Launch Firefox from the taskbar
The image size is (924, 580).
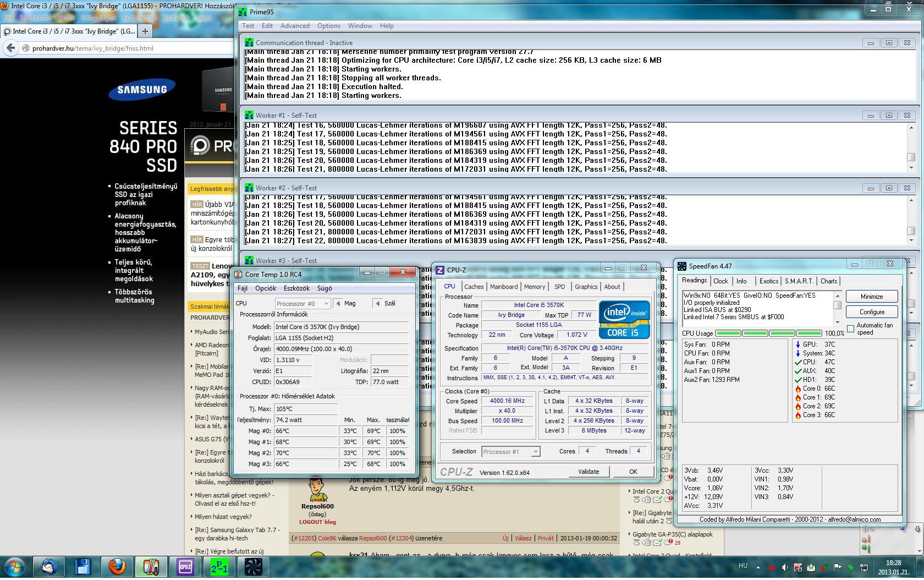[117, 566]
